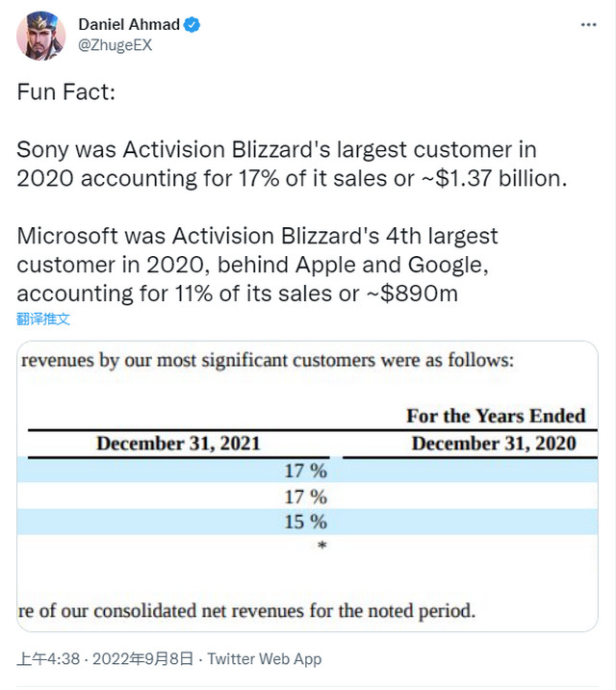
Task: Click the 翻译推文 translate tweet link
Action: tap(43, 319)
